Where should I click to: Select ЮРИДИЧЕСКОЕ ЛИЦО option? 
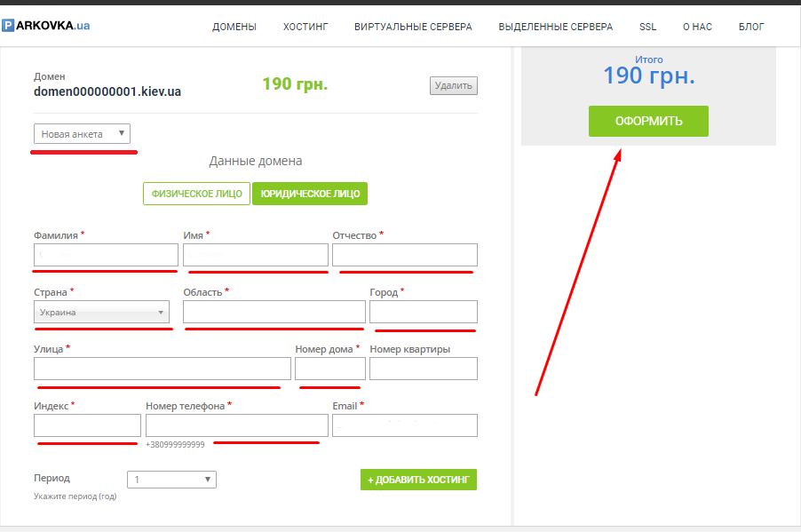pos(310,194)
